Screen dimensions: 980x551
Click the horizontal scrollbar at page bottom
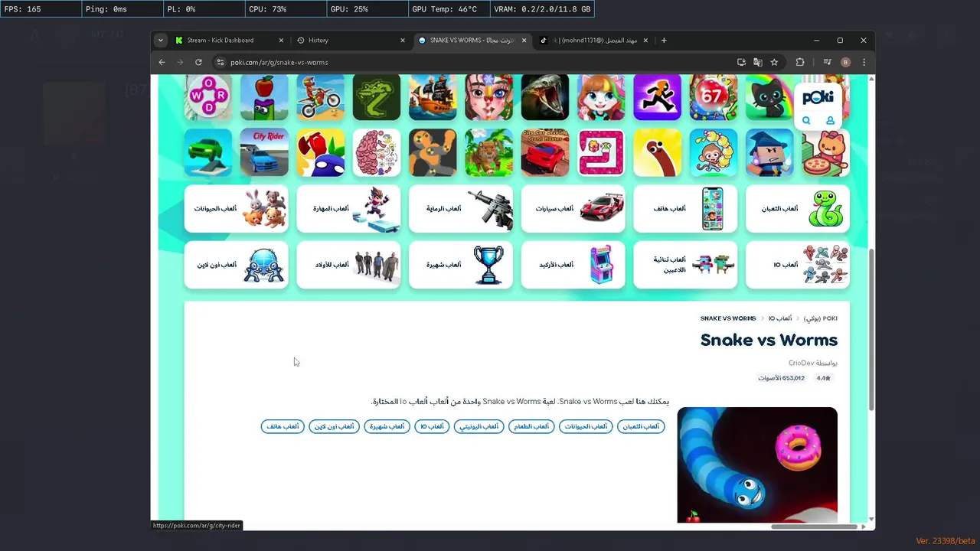click(x=814, y=527)
